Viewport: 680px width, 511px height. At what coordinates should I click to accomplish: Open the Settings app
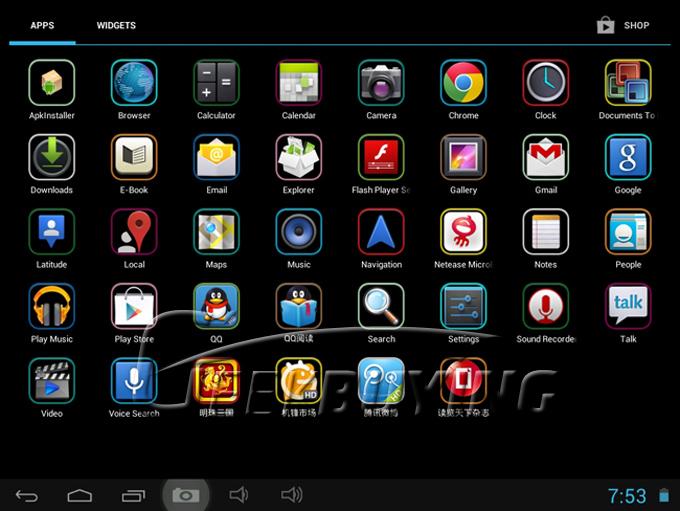click(463, 306)
